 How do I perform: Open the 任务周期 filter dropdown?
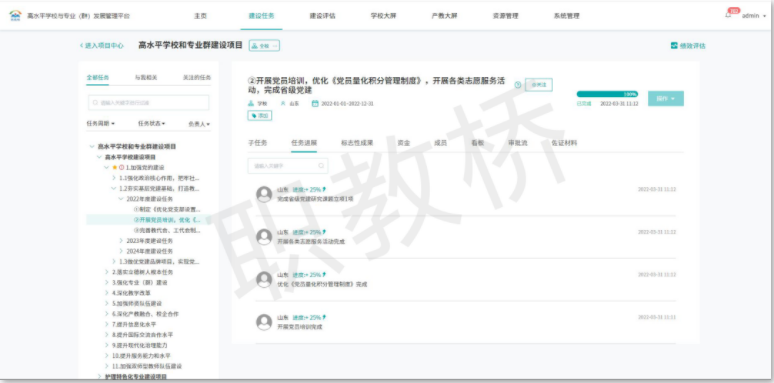tap(101, 123)
